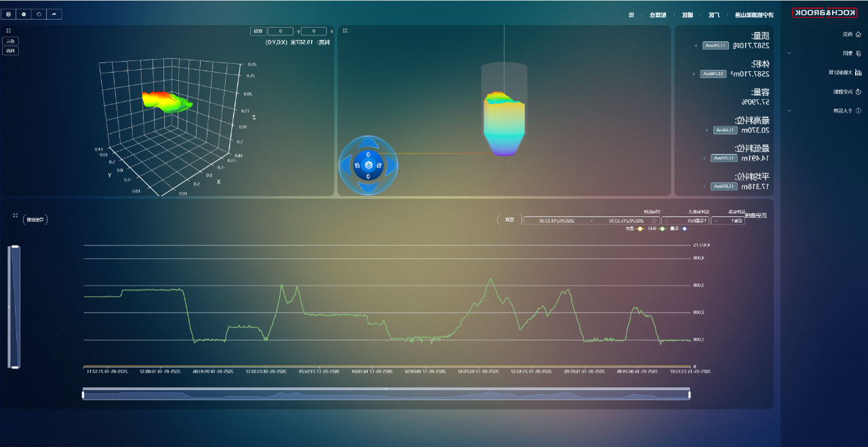Click the x coordinate input field
Image resolution: width=868 pixels, height=447 pixels.
[314, 31]
